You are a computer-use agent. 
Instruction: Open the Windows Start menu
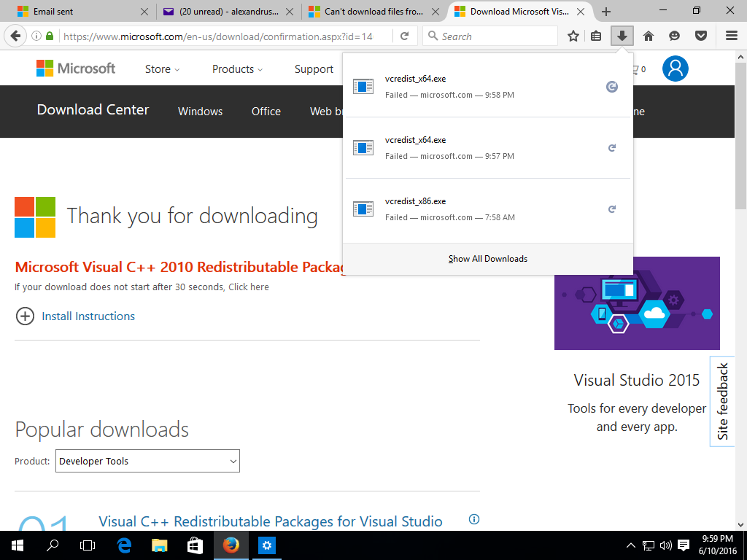pyautogui.click(x=18, y=545)
